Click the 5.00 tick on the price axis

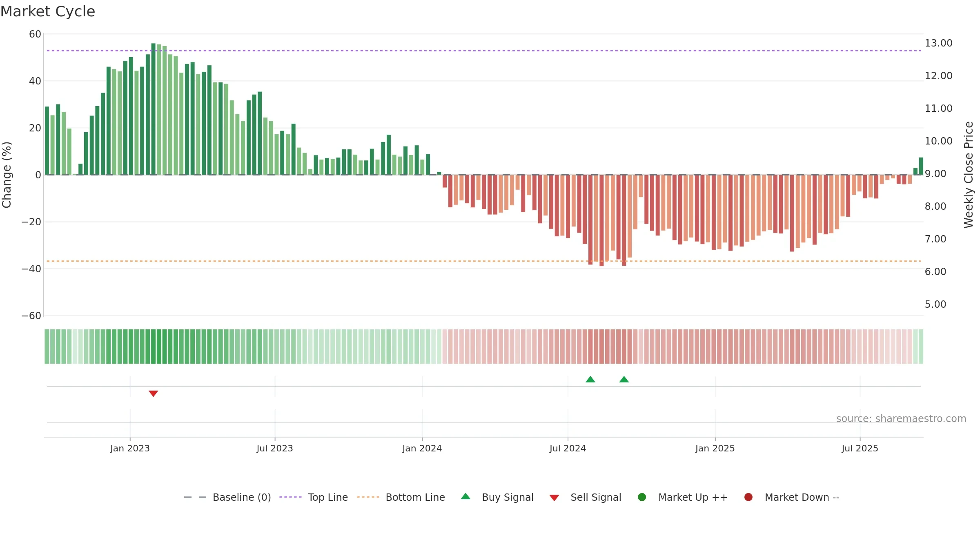(935, 304)
